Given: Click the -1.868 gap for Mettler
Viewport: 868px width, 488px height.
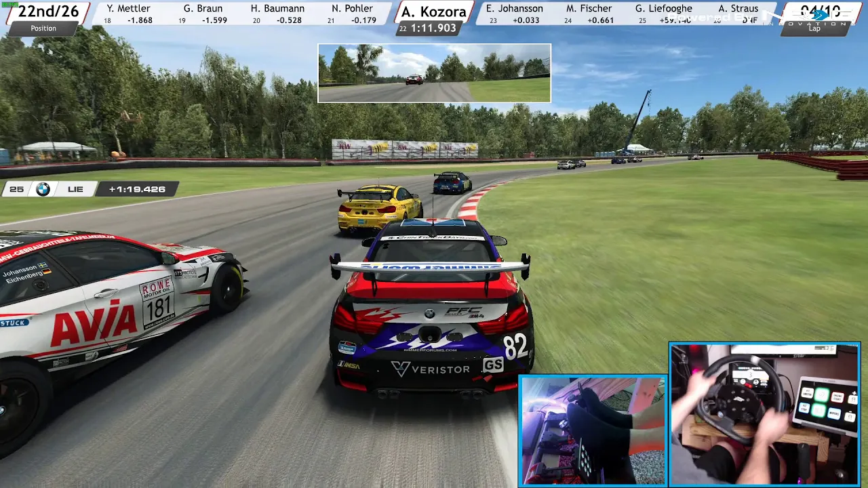Looking at the screenshot, I should click(x=138, y=20).
